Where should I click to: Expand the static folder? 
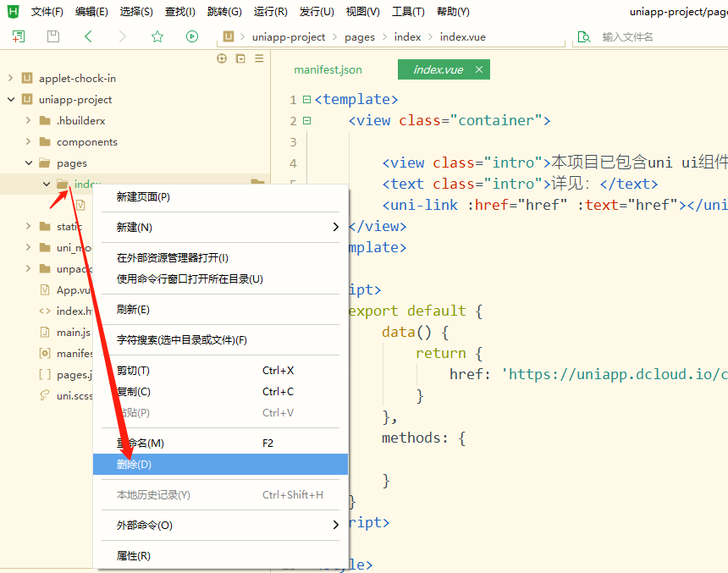coord(28,226)
